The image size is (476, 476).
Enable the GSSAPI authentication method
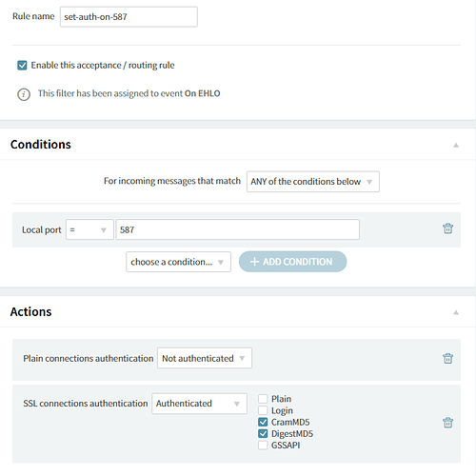pos(263,446)
